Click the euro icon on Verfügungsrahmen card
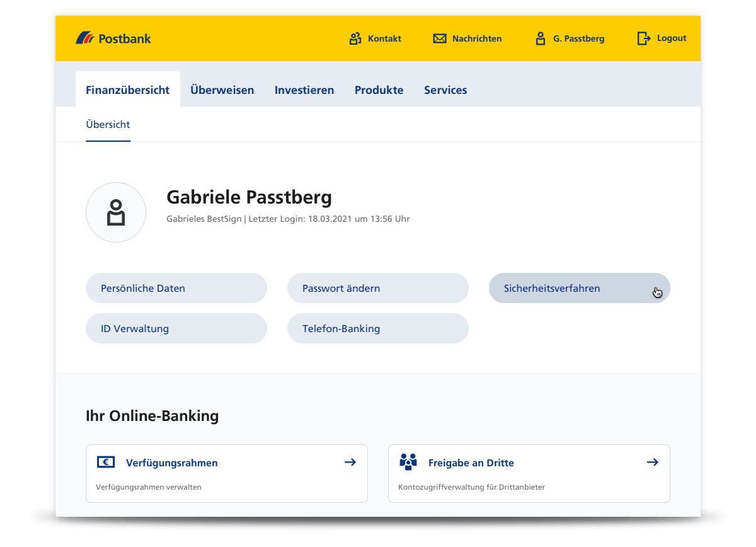756x547 pixels. (106, 462)
